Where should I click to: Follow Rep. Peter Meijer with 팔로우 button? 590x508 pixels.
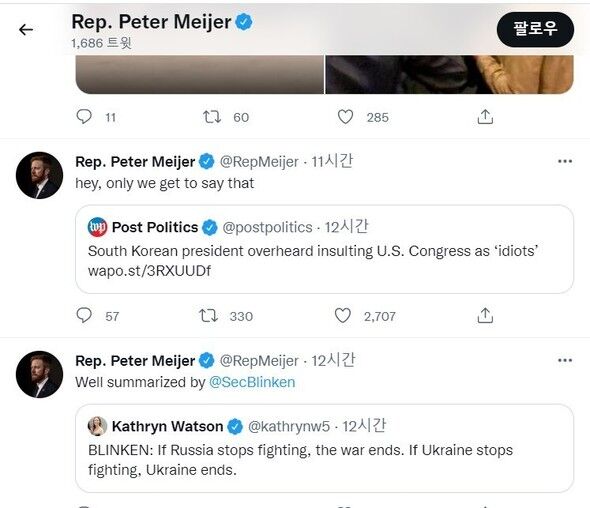click(535, 29)
